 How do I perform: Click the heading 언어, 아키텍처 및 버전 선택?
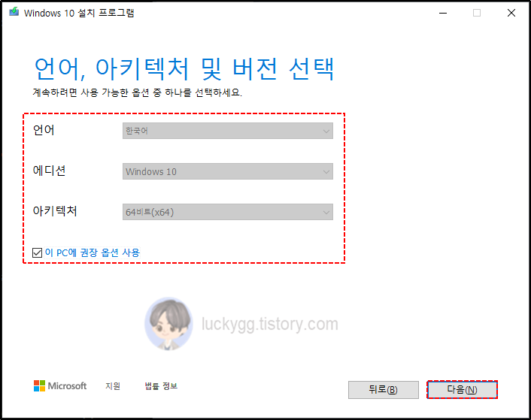[184, 69]
